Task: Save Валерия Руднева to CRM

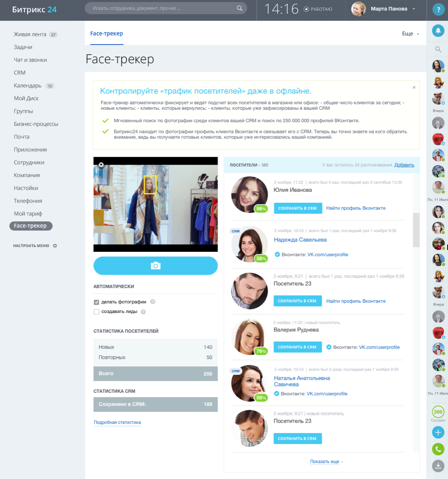Action: coord(297,347)
